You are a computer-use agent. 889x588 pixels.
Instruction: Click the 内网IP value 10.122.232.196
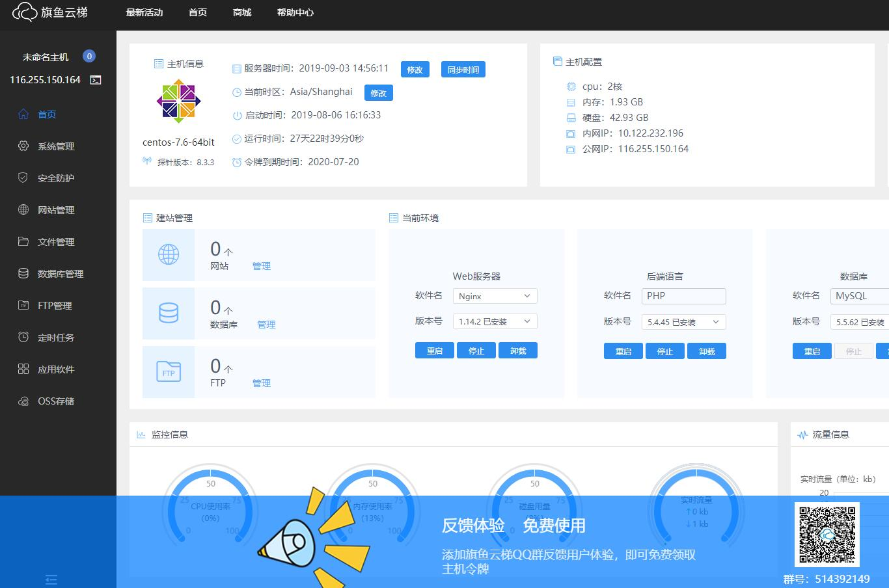(651, 133)
